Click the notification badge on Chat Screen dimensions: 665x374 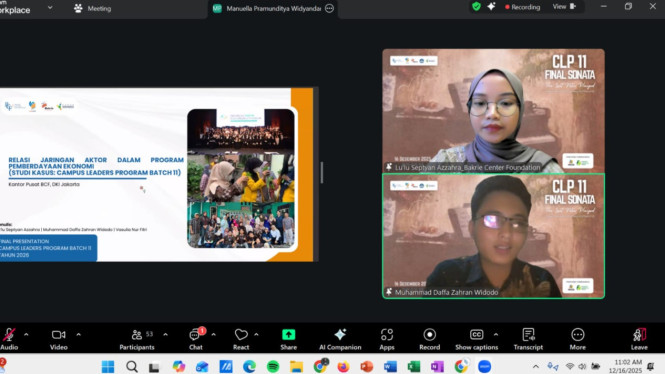[202, 330]
